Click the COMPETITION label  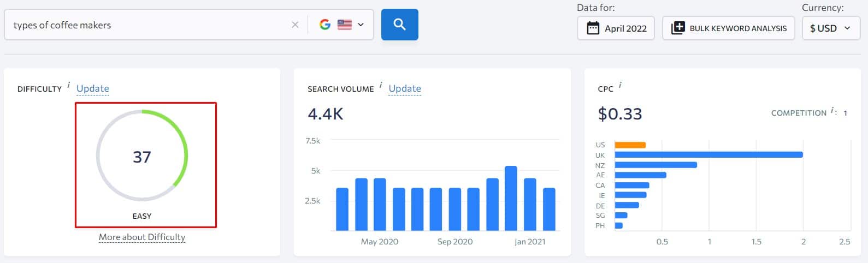coord(799,113)
